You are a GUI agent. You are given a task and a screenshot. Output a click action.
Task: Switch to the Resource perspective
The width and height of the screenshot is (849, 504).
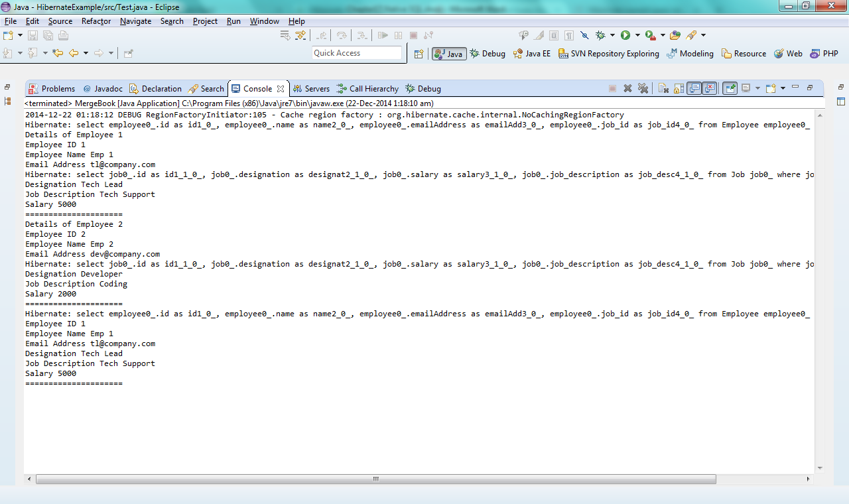(744, 54)
